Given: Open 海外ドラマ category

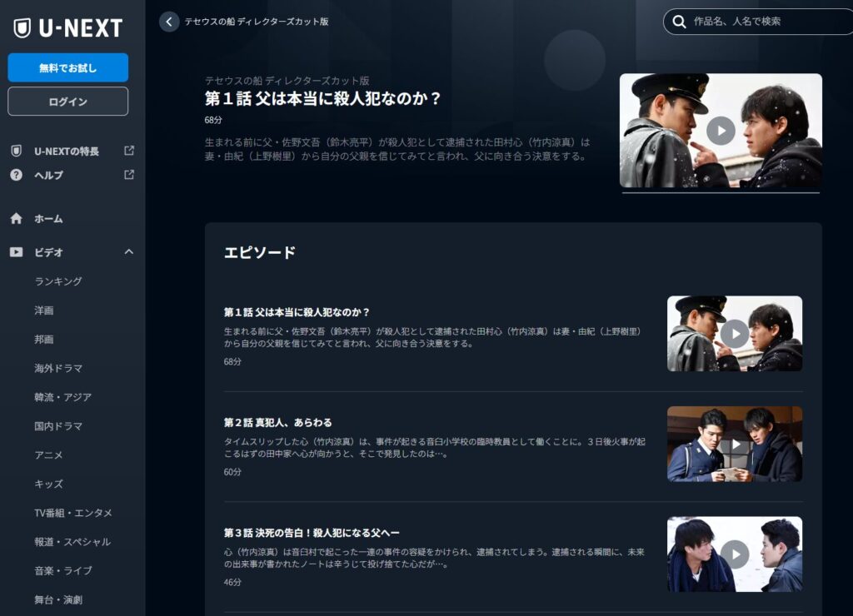Looking at the screenshot, I should point(58,368).
